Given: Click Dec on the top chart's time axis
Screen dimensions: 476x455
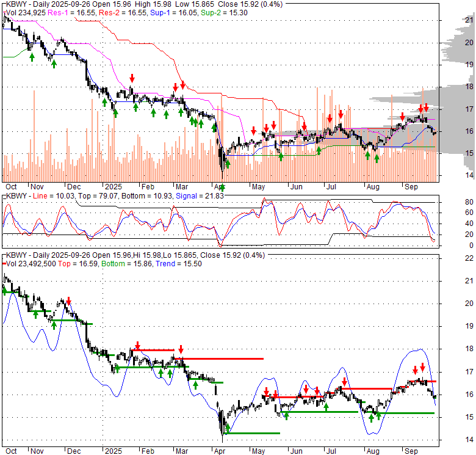Looking at the screenshot, I should [x=74, y=187].
